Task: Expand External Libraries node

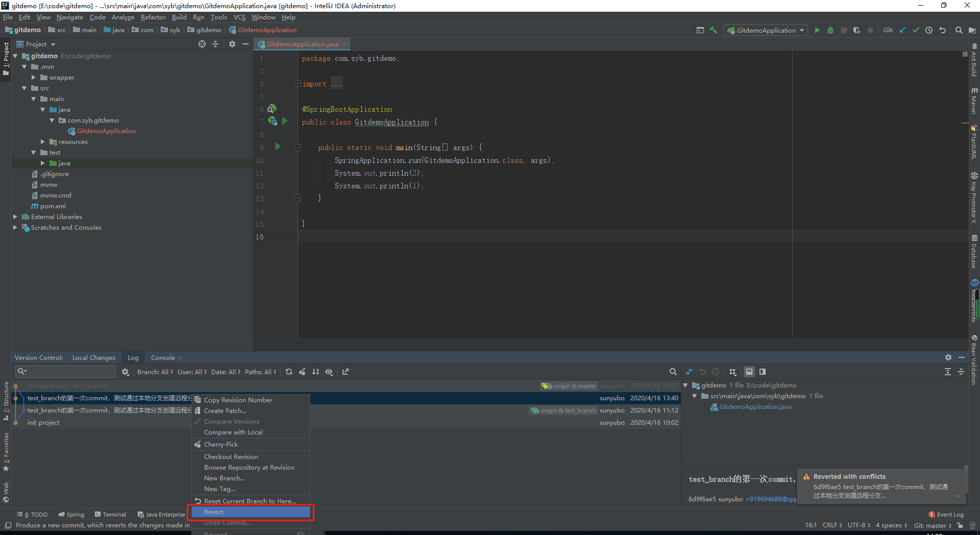Action: (x=15, y=217)
